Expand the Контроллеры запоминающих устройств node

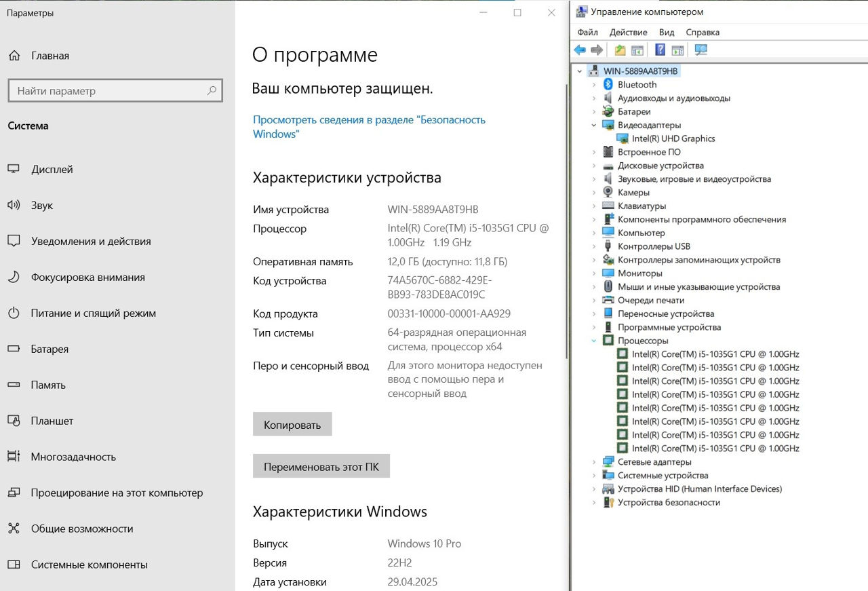tap(594, 260)
